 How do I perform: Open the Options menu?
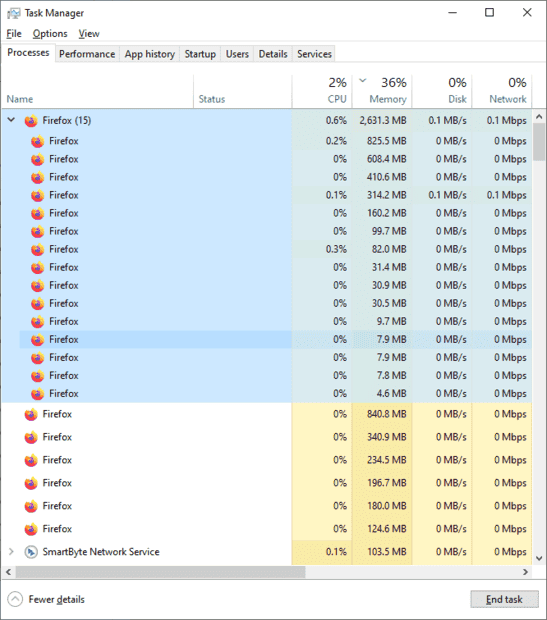(x=50, y=34)
